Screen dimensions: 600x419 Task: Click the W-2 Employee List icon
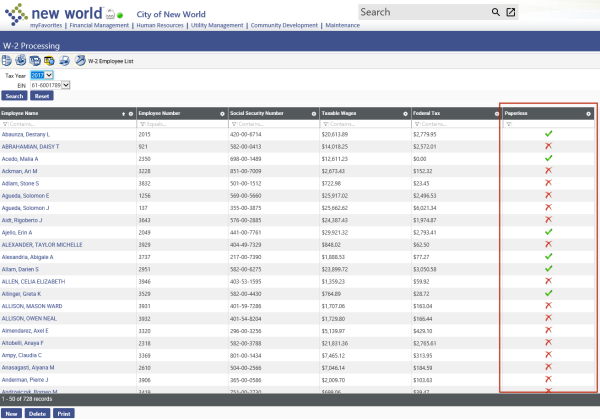(79, 61)
